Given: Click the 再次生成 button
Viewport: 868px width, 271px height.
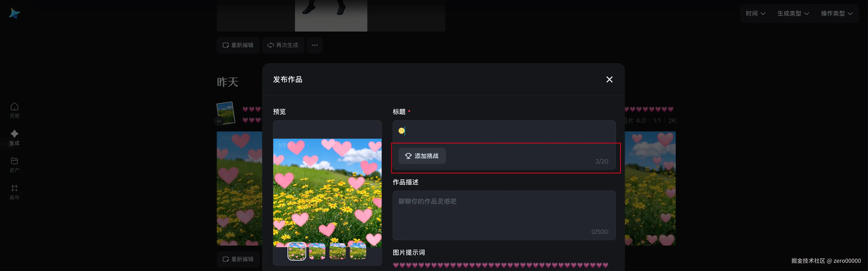Looking at the screenshot, I should pyautogui.click(x=283, y=45).
